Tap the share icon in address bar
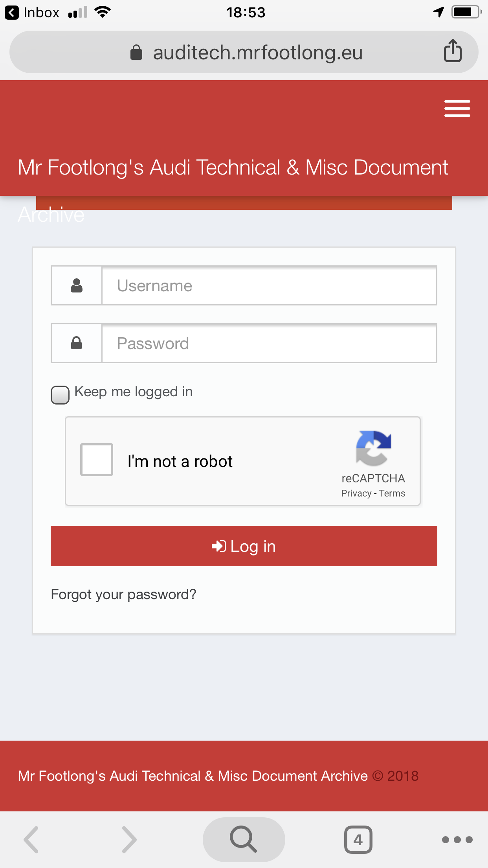Viewport: 488px width, 868px height. pyautogui.click(x=453, y=51)
